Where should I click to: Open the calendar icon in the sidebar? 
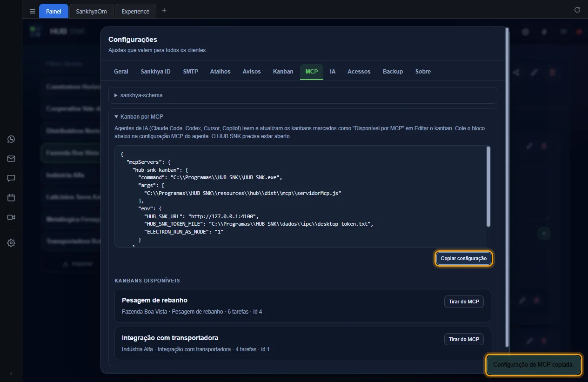pyautogui.click(x=11, y=198)
